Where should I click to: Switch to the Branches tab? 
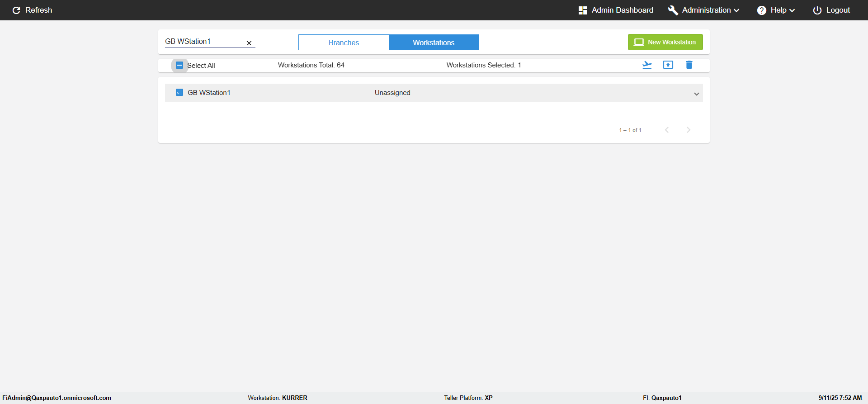344,43
